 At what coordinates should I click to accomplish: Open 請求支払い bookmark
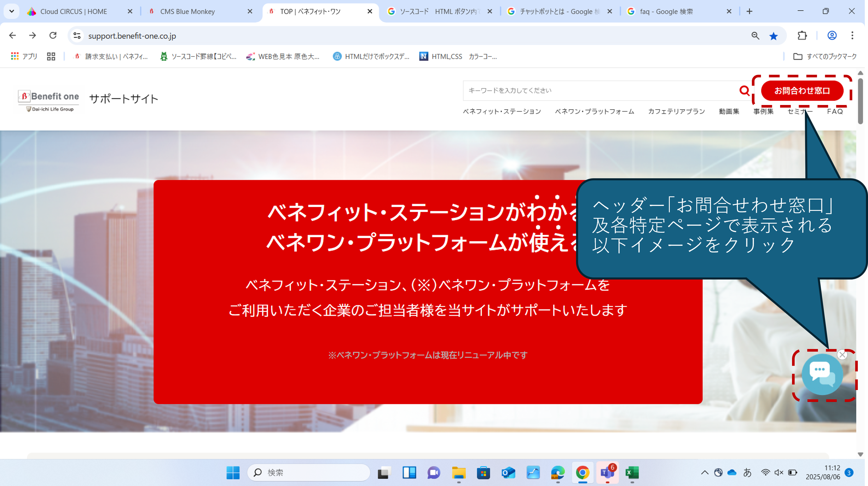[x=110, y=56]
